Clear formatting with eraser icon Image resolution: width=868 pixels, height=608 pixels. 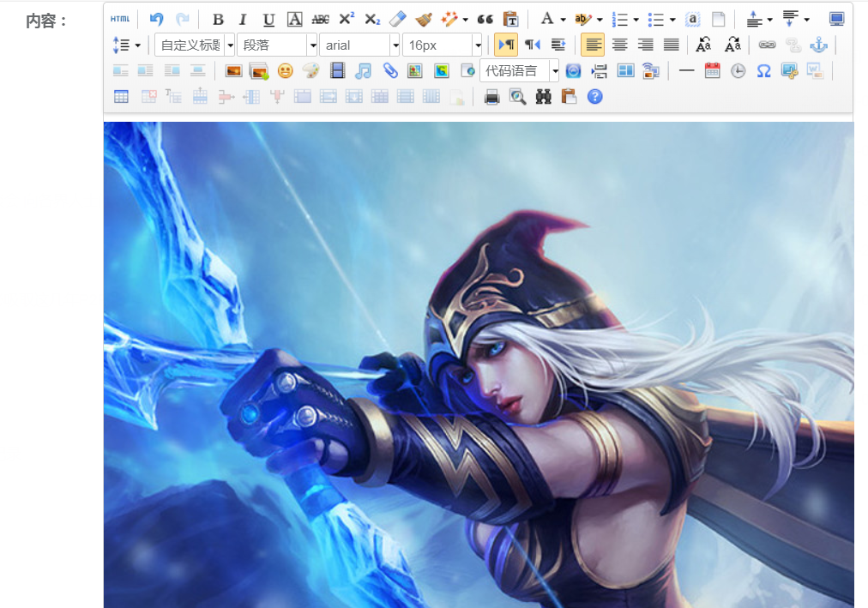pos(398,20)
